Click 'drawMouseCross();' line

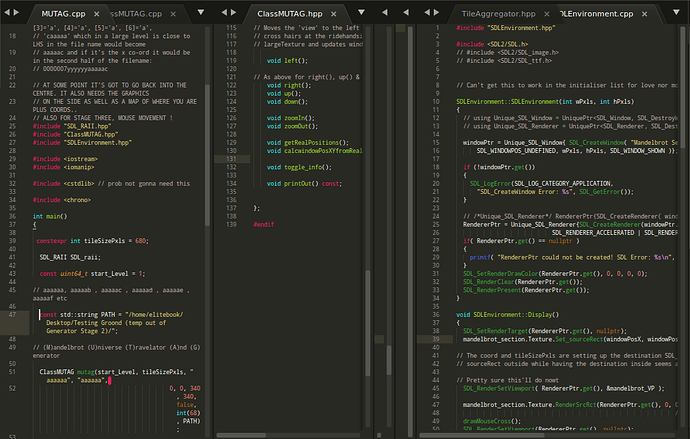tap(492, 421)
